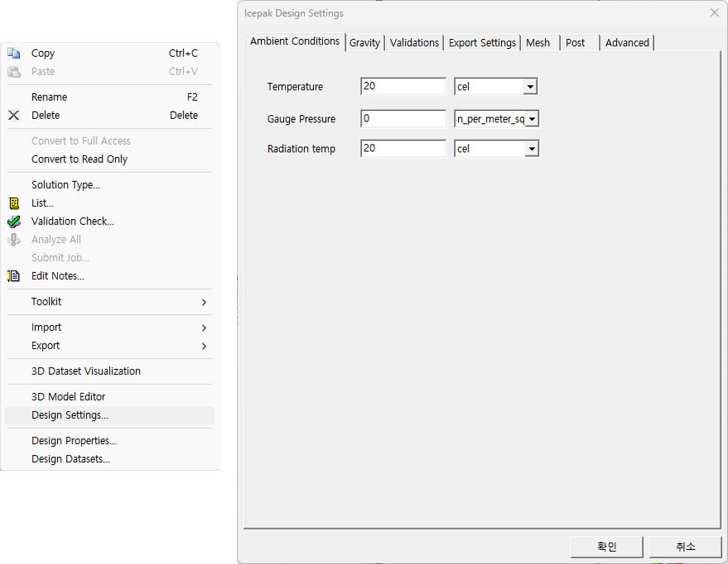Open the Mesh tab
This screenshot has width=728, height=564.
[538, 43]
